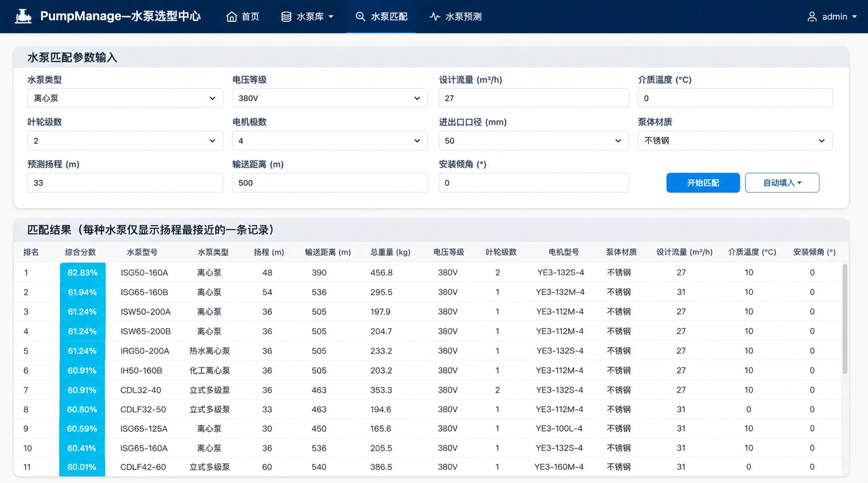Screen dimensions: 868x483
Task: Select pump model ISW50-200A
Action: pos(146,311)
